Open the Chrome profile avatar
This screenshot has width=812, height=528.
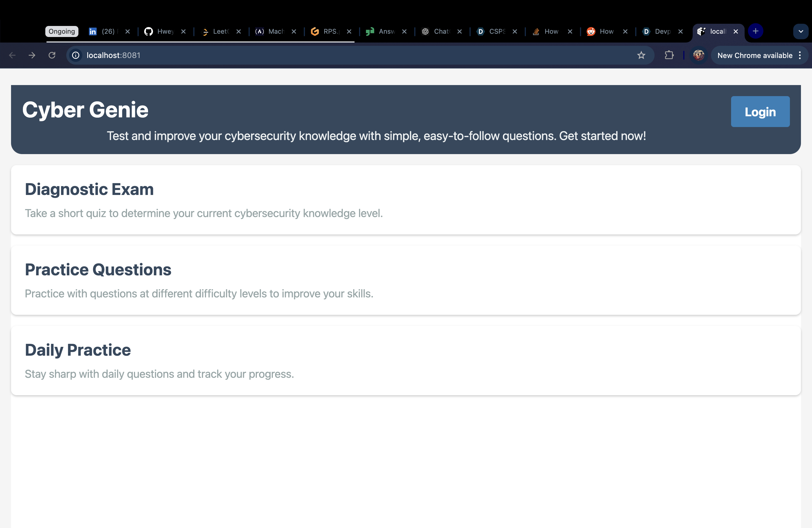(x=698, y=55)
